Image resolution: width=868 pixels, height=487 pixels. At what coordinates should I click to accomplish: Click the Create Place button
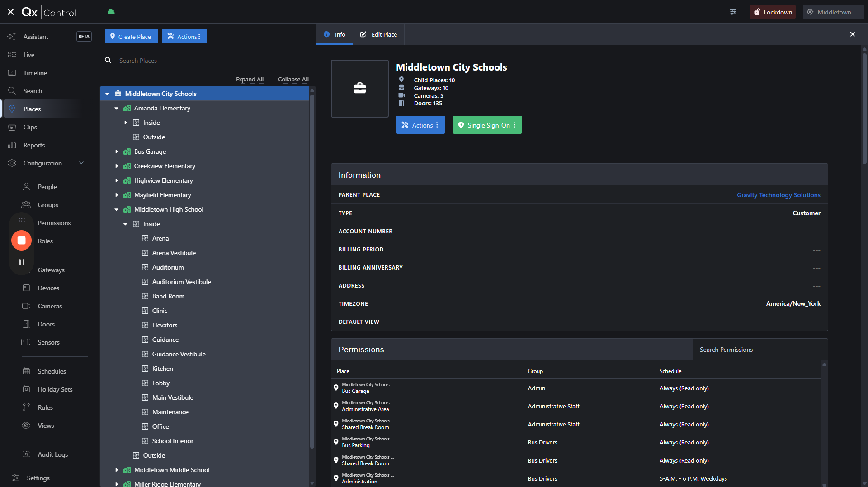click(132, 37)
